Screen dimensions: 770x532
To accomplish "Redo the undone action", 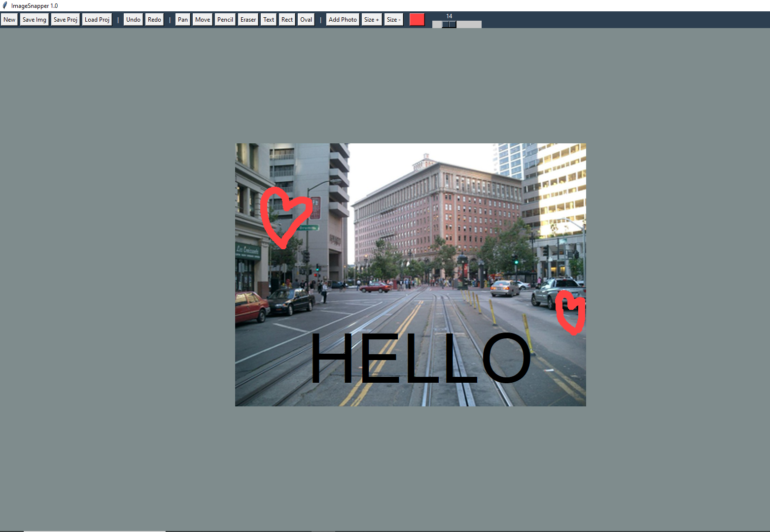I will (154, 20).
